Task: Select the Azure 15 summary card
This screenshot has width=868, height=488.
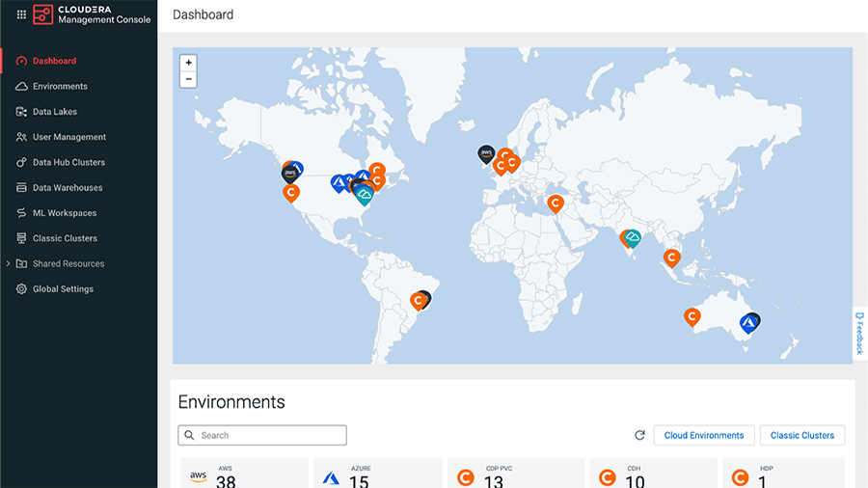Action: (x=378, y=474)
